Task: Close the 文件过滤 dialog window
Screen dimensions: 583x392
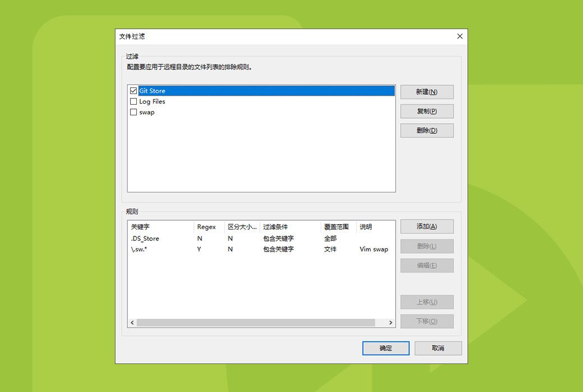Action: tap(460, 36)
